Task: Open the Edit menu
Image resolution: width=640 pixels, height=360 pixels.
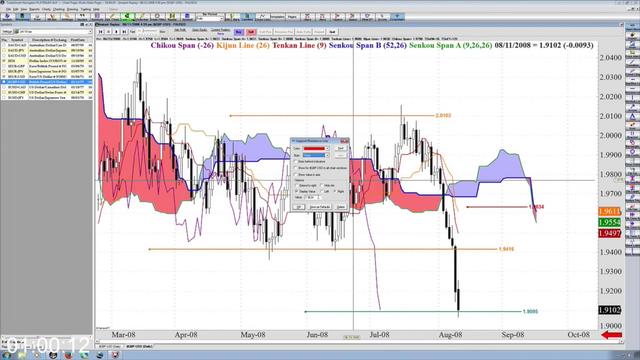Action: click(x=16, y=9)
